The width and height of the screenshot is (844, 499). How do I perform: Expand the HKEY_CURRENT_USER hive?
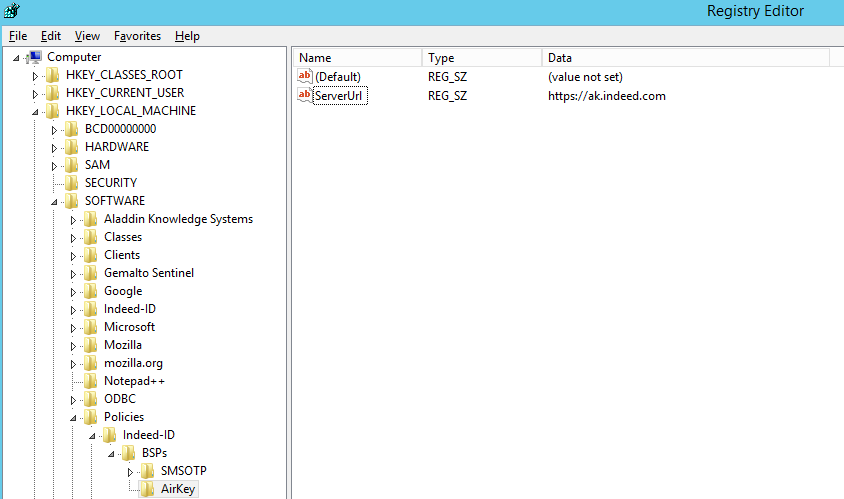[x=36, y=93]
